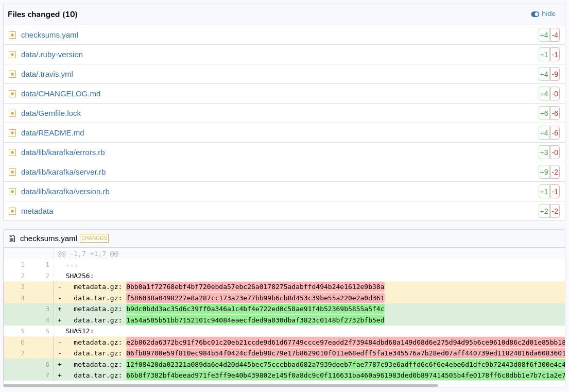Screen dimensions: 569x392
Task: Open the data/Gemfile.lock file link
Action: pyautogui.click(x=51, y=114)
